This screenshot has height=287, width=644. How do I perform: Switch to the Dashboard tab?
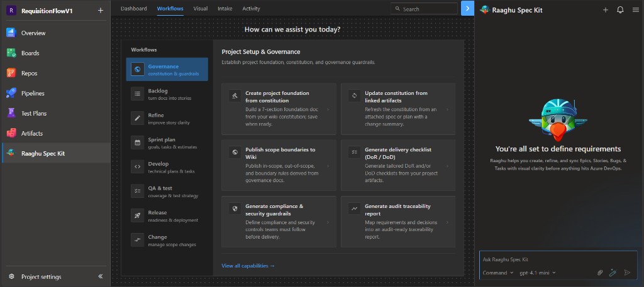tap(133, 9)
